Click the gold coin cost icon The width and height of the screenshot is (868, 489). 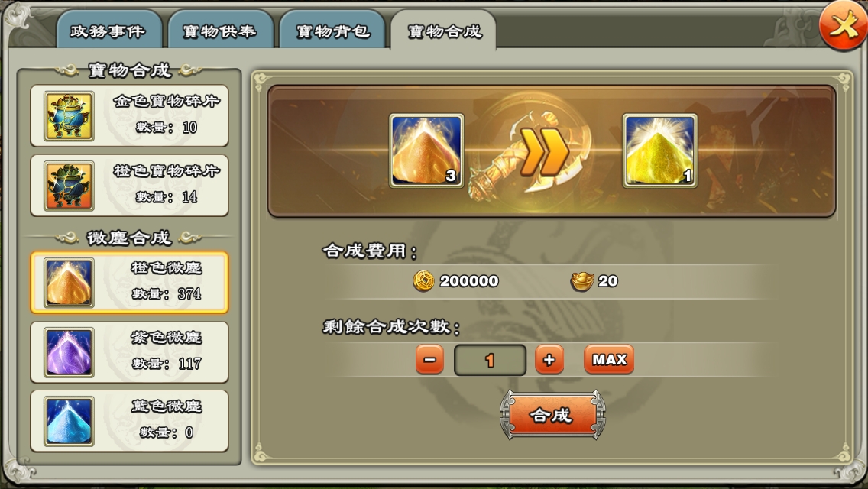(423, 280)
